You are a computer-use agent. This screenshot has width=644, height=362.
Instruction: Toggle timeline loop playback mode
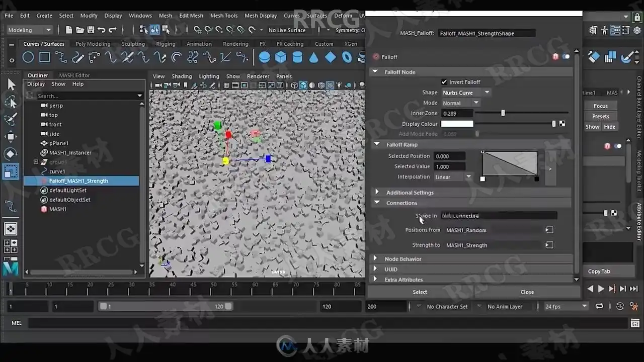(x=599, y=306)
